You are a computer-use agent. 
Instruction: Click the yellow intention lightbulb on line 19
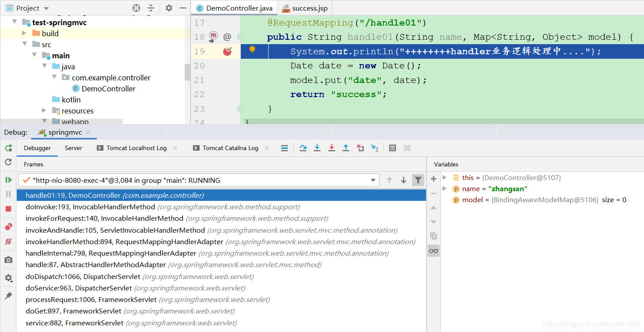tap(252, 50)
